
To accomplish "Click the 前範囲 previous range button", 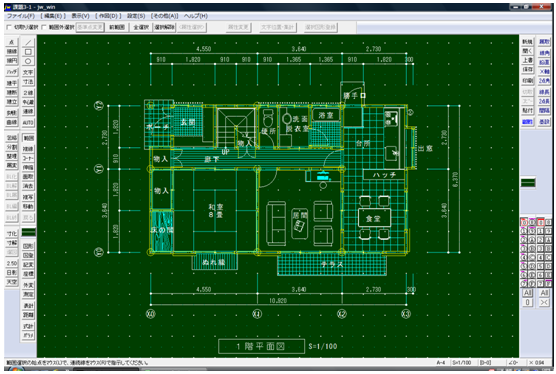I will (117, 27).
